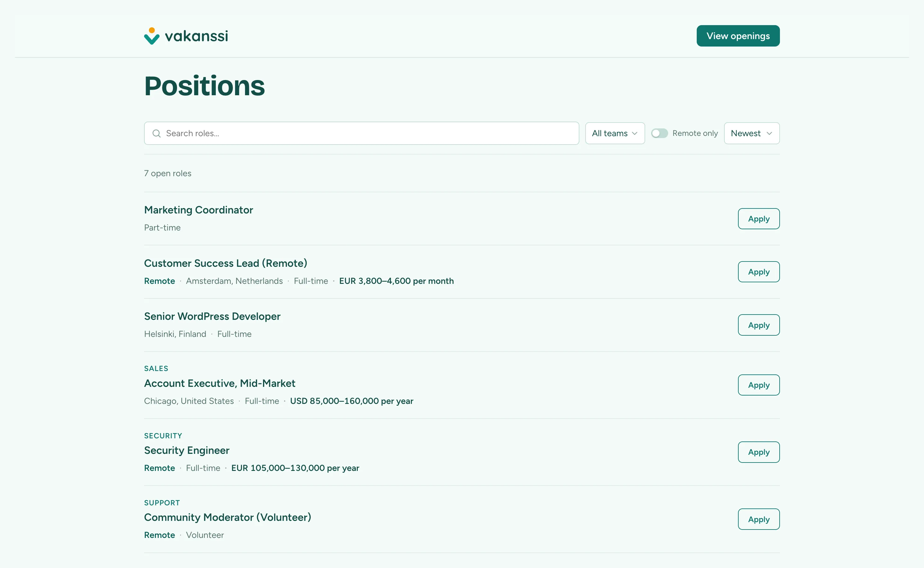Open the Senior WordPress Developer title
Screen dimensions: 924x568
212,316
